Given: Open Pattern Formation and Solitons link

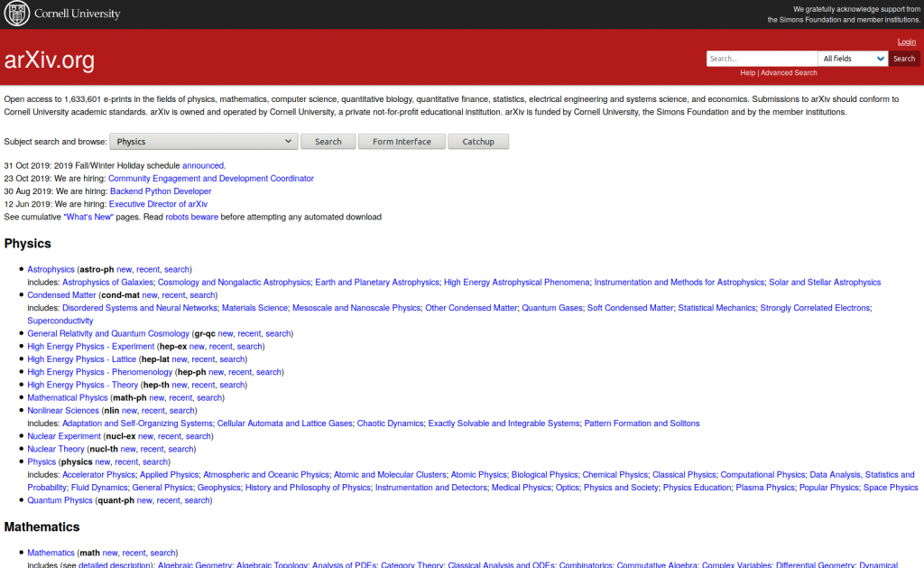Looking at the screenshot, I should [x=642, y=424].
